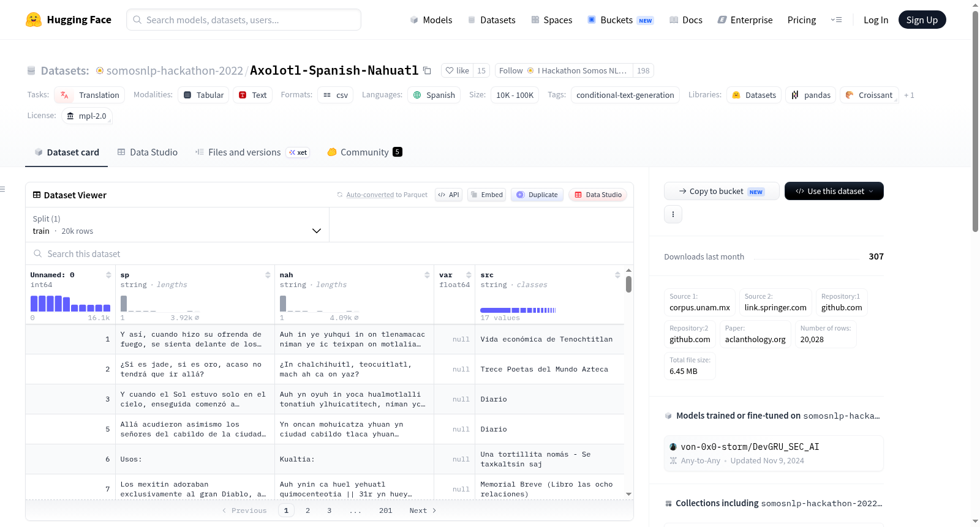Go to Next page of results
980x527 pixels.
click(x=423, y=510)
